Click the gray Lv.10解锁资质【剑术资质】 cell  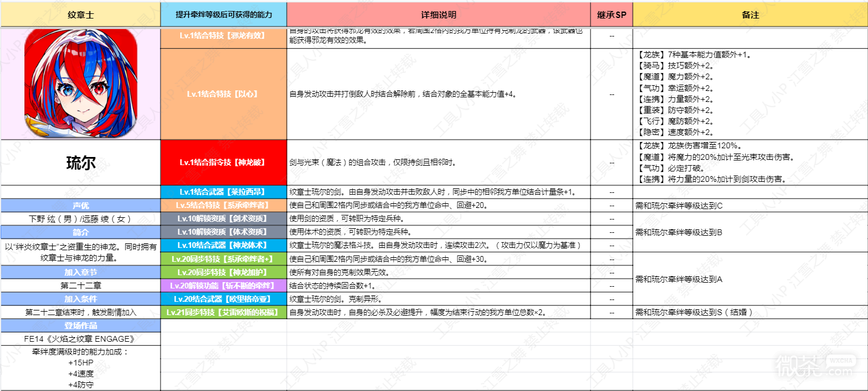tap(224, 218)
